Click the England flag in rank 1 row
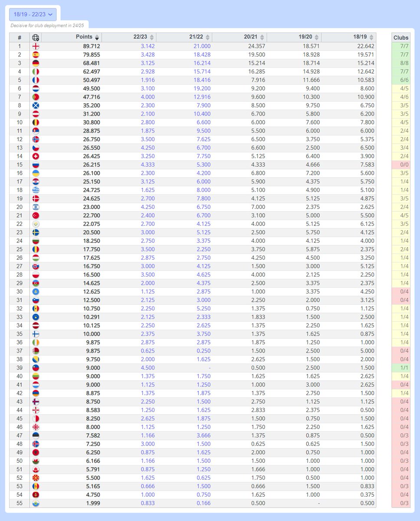Viewport: 420px width, 521px height. click(36, 46)
